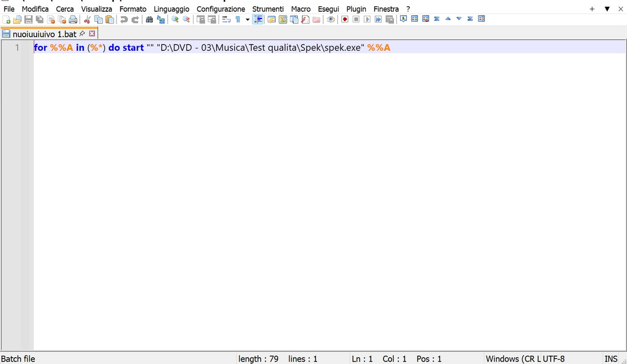The width and height of the screenshot is (627, 364).
Task: Click the save recorded macro icon
Action: tap(389, 20)
